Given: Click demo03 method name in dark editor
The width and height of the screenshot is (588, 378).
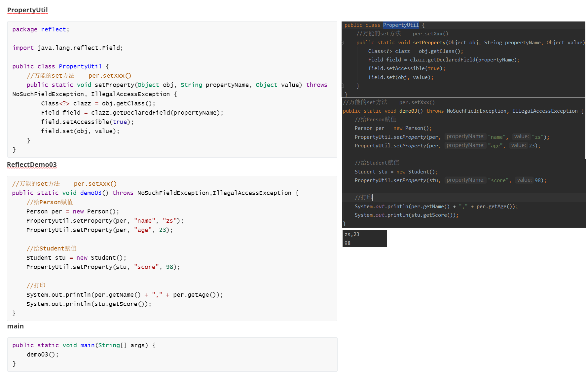Looking at the screenshot, I should click(408, 111).
